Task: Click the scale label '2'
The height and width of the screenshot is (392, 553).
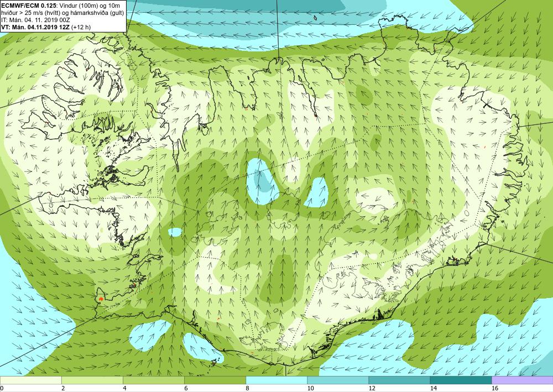Action: [63, 389]
